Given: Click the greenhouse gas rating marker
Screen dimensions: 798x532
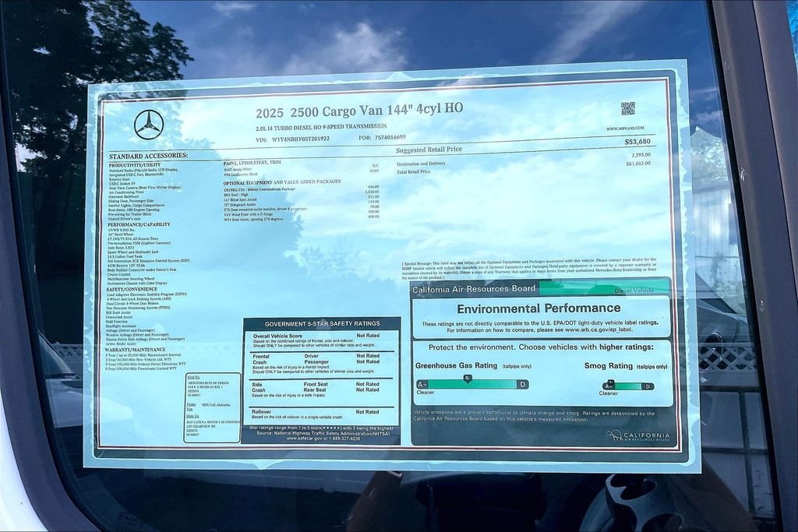Looking at the screenshot, I should coord(468,379).
